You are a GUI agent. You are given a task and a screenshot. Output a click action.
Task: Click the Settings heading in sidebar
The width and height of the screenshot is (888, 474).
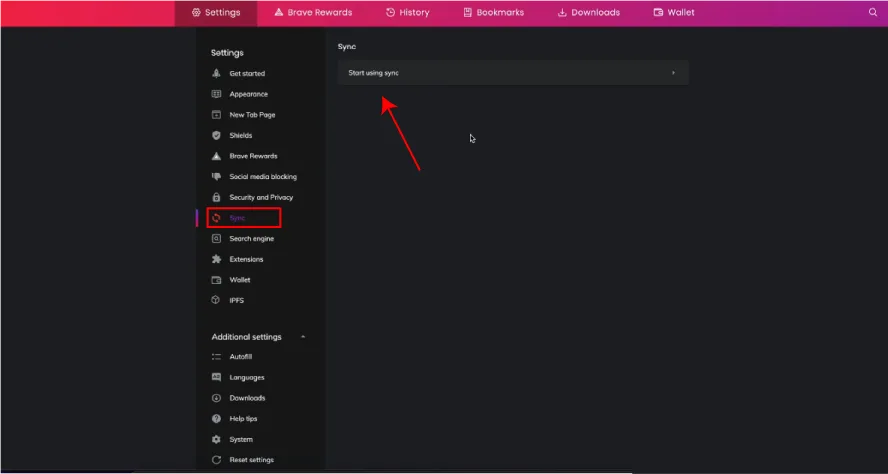tap(227, 53)
